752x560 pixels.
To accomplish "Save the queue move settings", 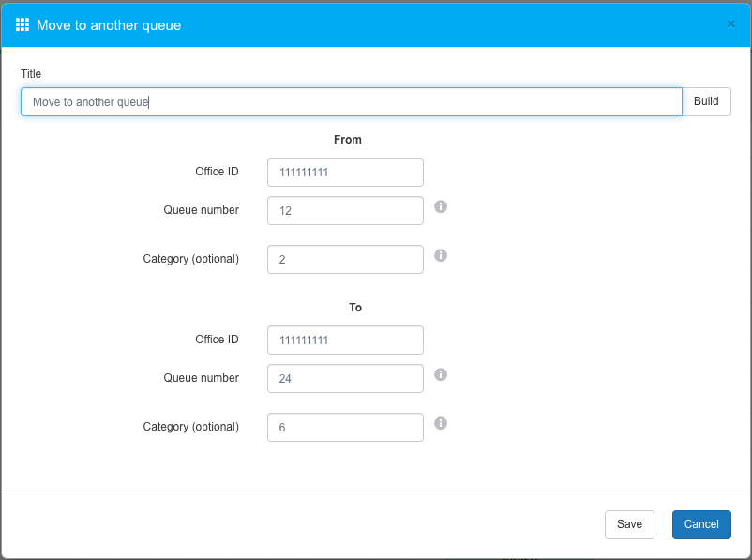I will 629,524.
